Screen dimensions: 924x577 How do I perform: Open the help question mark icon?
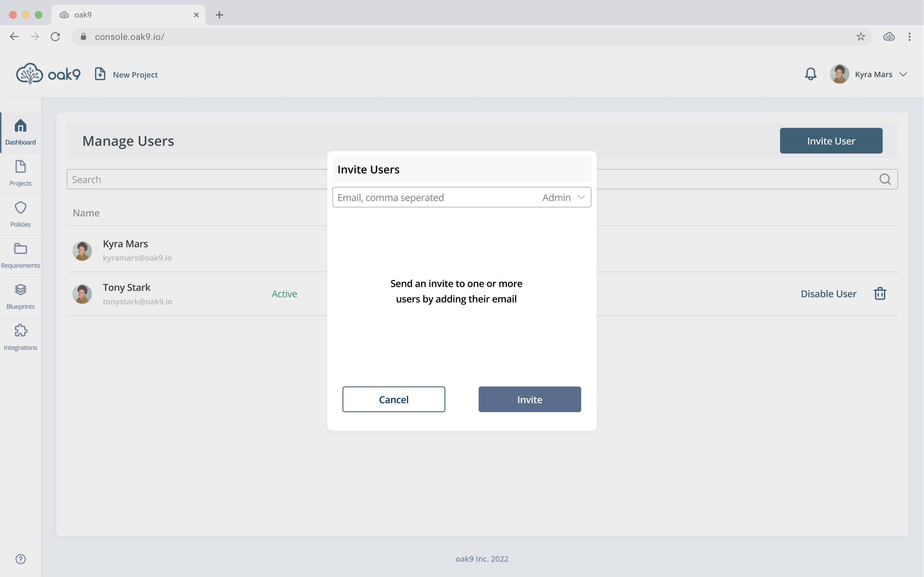[x=20, y=559]
